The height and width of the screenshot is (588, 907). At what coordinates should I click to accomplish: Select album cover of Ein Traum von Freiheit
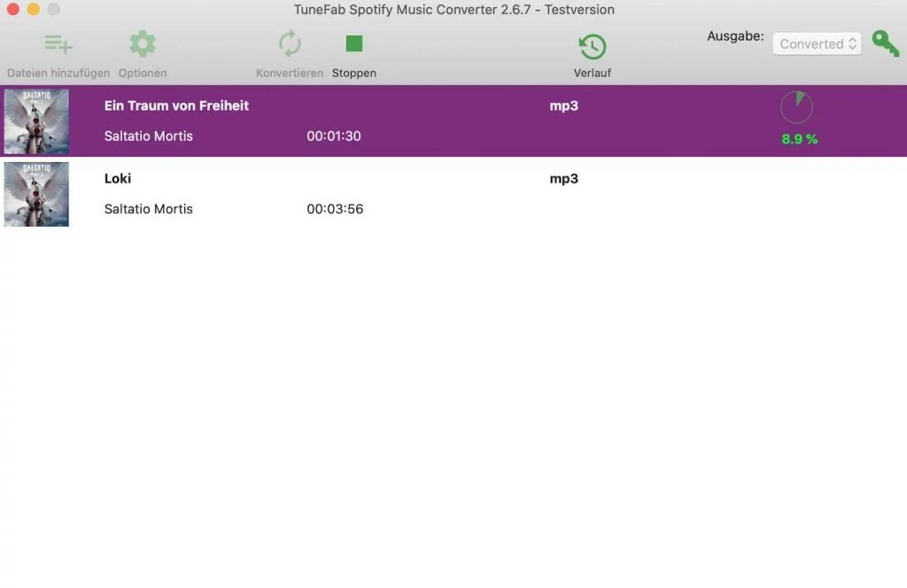pyautogui.click(x=36, y=120)
